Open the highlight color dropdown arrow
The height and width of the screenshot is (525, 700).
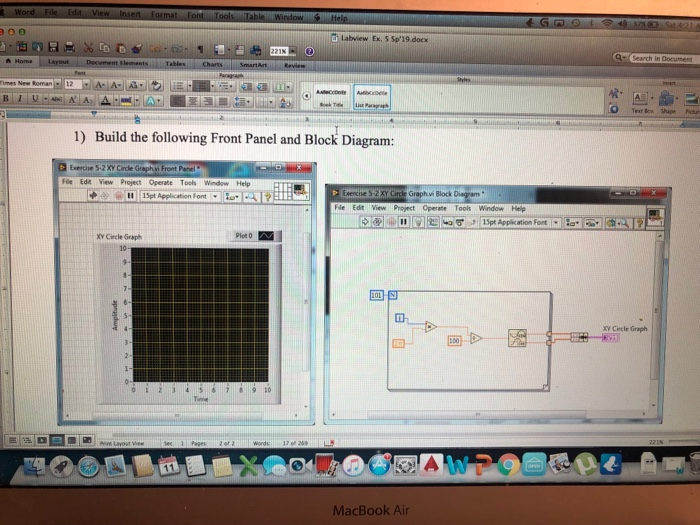[137, 101]
